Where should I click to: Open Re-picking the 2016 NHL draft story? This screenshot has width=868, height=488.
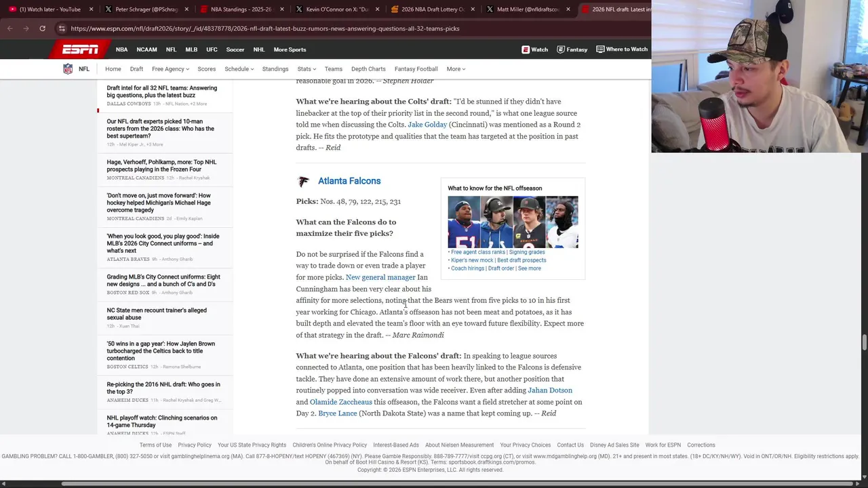point(163,388)
